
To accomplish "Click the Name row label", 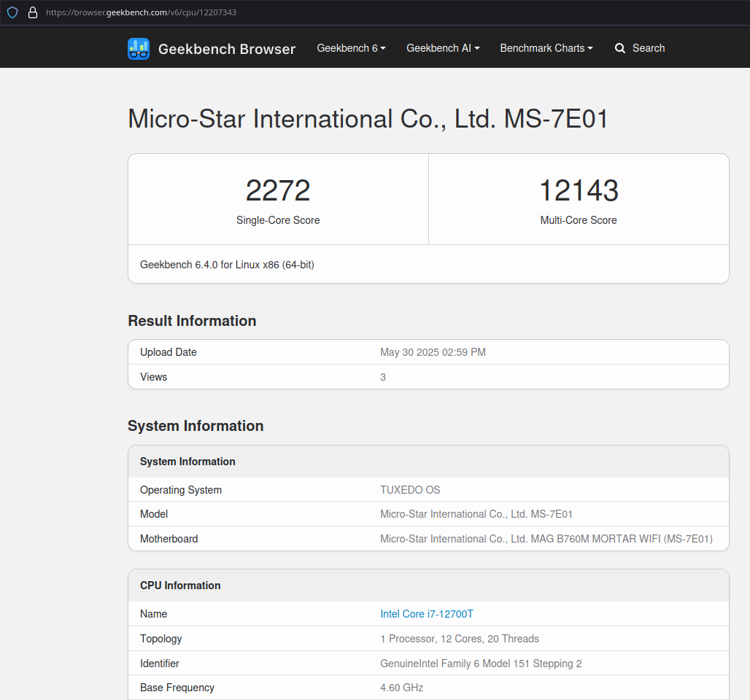I will tap(153, 614).
